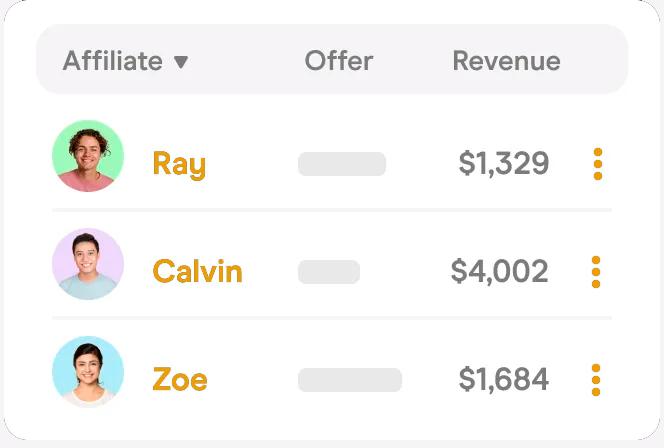
Task: Sort by the Offer column header
Action: [338, 61]
